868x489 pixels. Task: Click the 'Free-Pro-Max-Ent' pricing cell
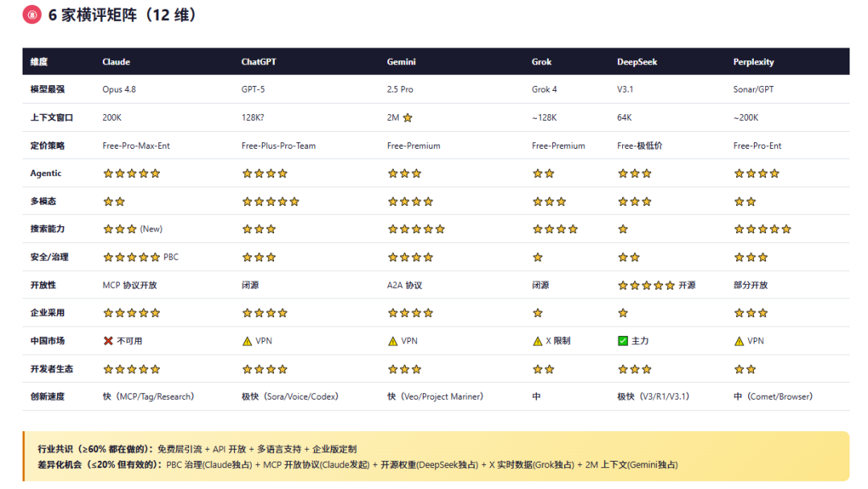pos(136,146)
